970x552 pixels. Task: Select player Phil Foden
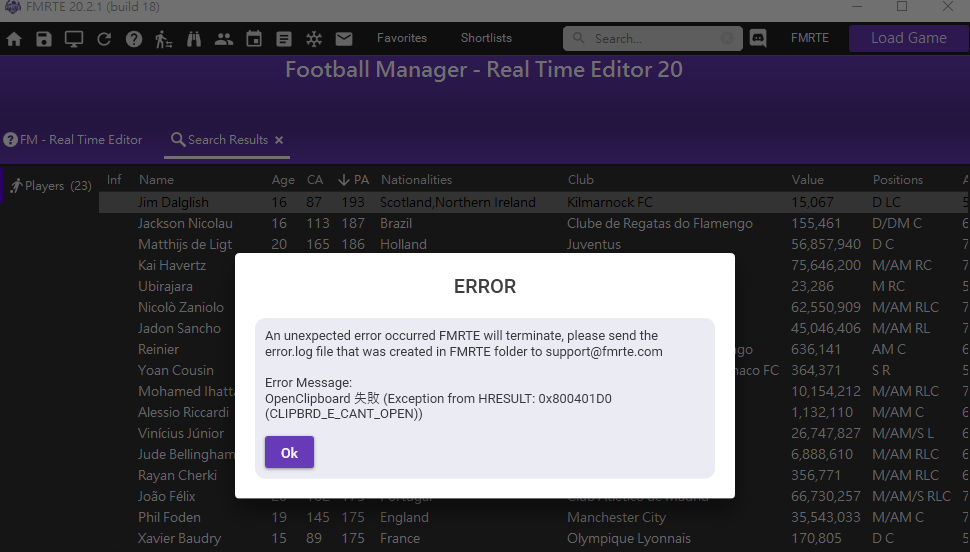(x=169, y=518)
